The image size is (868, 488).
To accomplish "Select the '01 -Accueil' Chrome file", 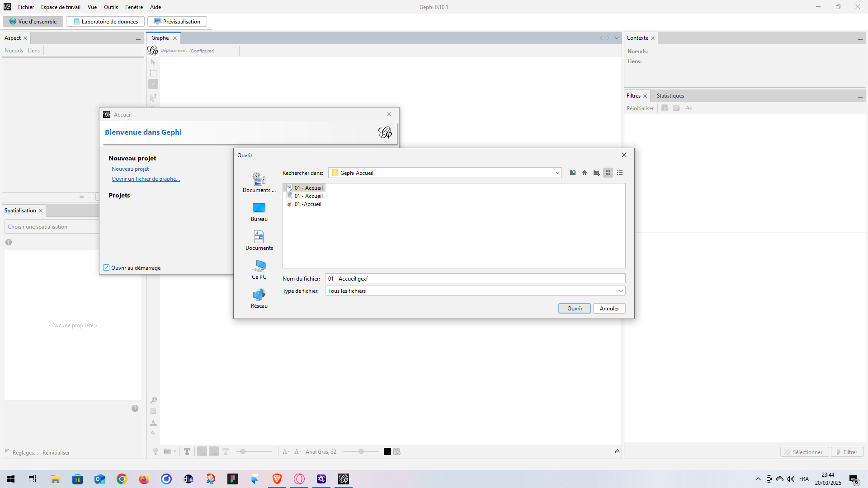I will click(x=304, y=204).
